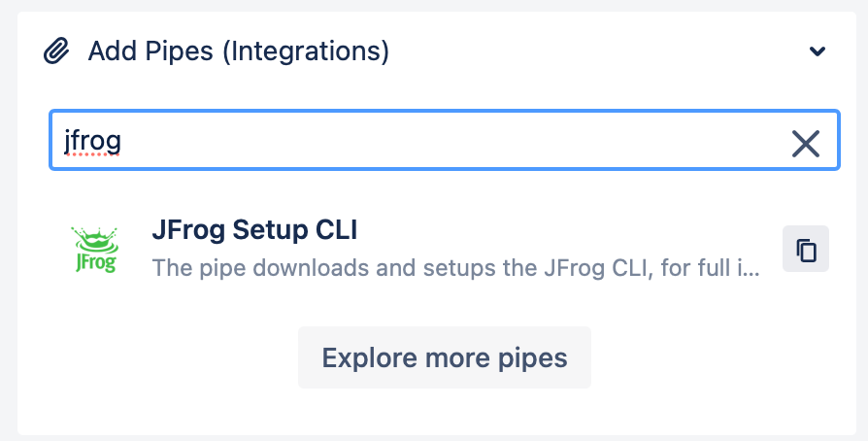Open the Explore more pipes button

[x=445, y=357]
